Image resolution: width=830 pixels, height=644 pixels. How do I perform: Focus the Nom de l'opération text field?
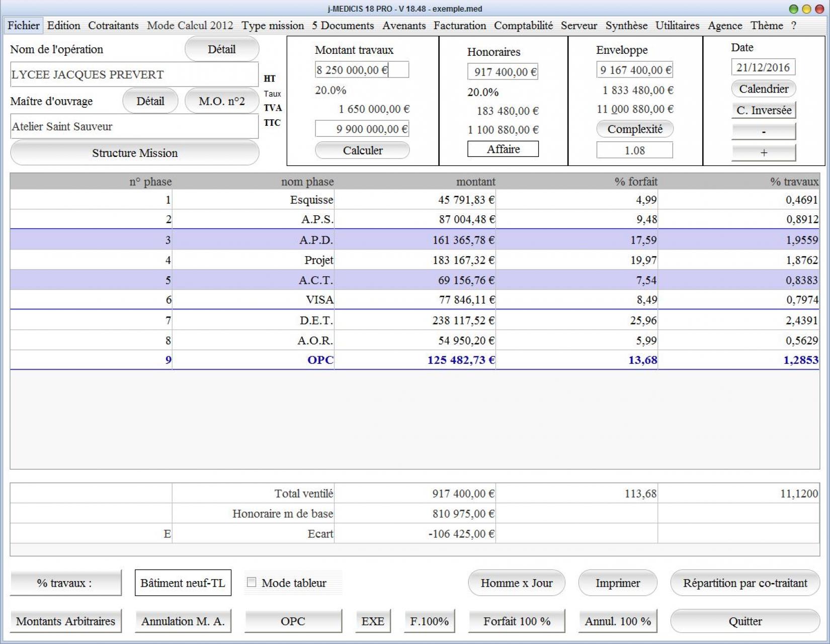(134, 74)
